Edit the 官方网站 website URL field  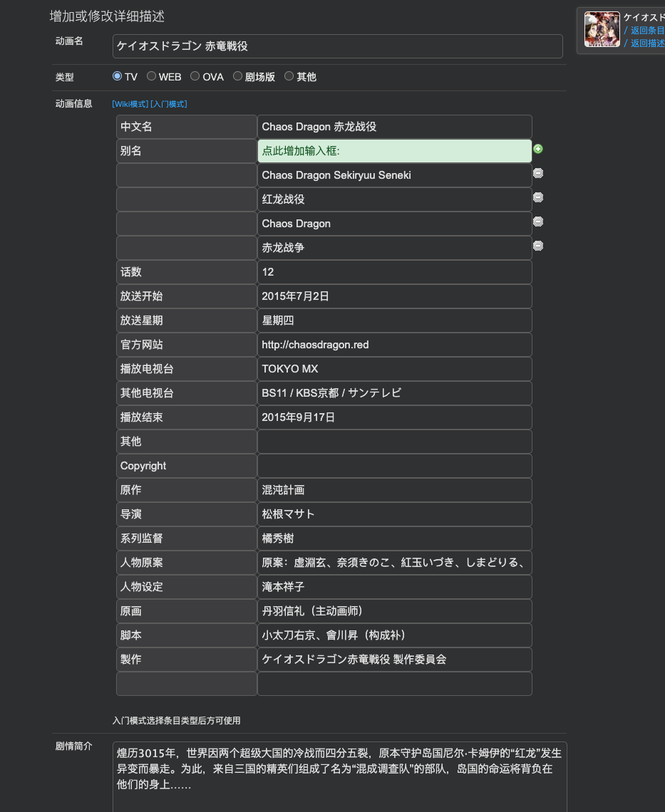click(x=394, y=345)
